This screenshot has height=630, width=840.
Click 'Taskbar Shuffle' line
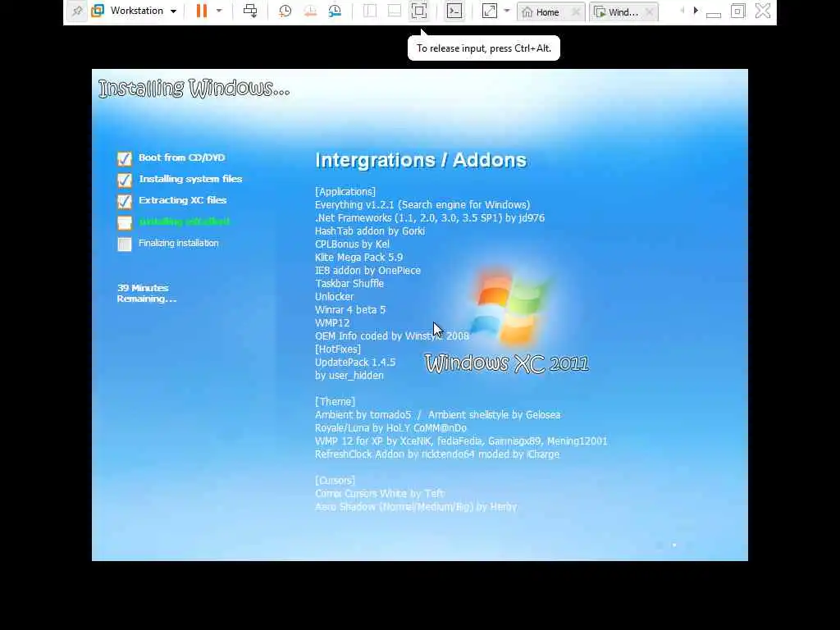coord(349,283)
